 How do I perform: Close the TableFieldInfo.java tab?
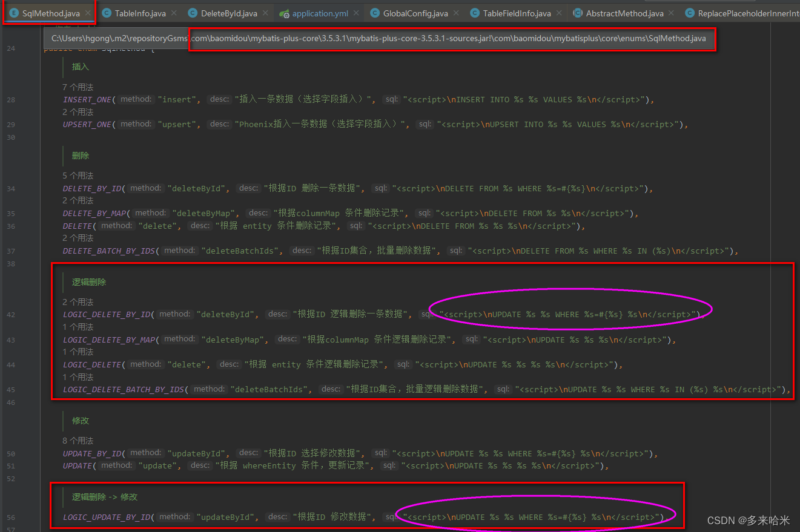click(559, 13)
